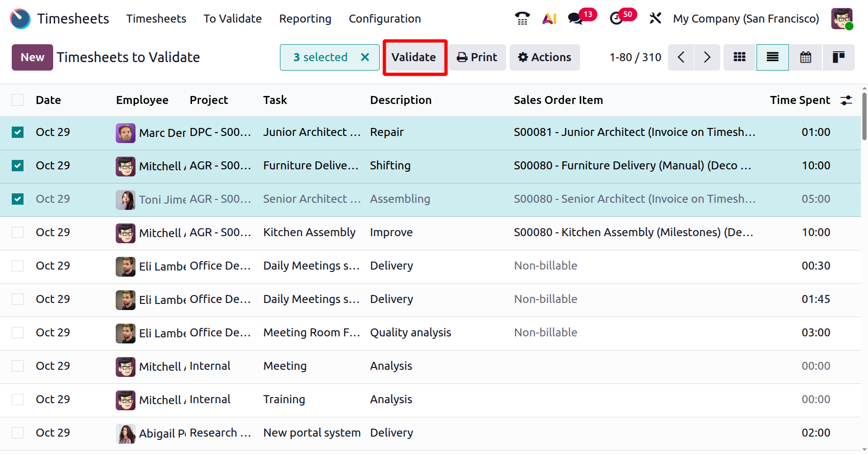
Task: Open the Actions dropdown menu
Action: 544,57
